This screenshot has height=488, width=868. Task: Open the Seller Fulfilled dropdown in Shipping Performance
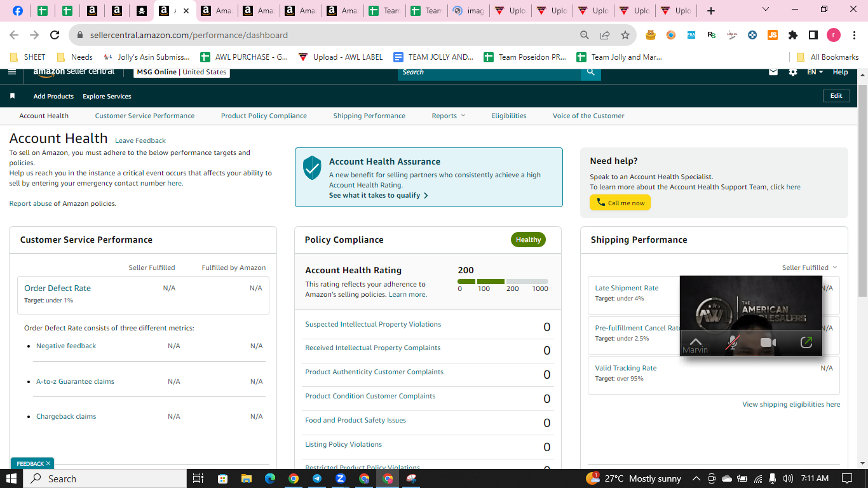[x=810, y=268]
